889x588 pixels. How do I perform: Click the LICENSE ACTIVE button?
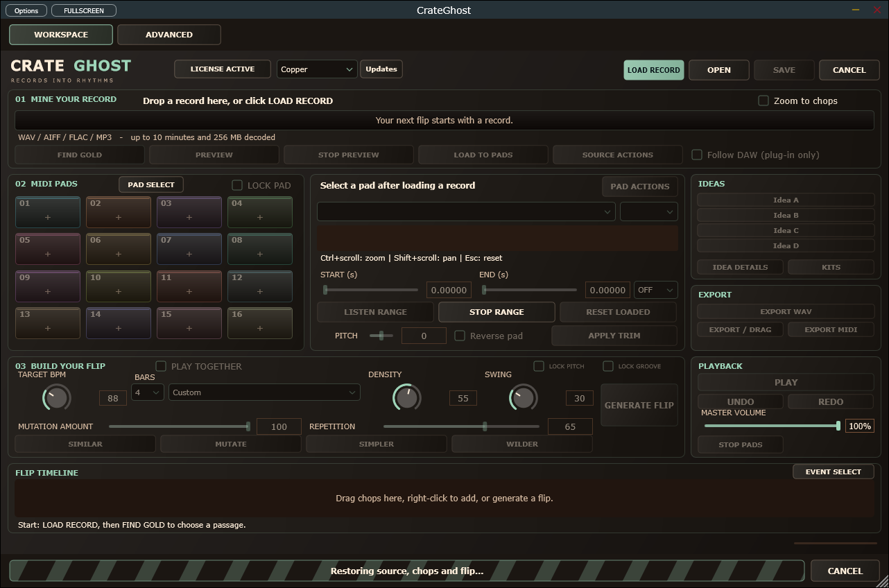point(223,69)
